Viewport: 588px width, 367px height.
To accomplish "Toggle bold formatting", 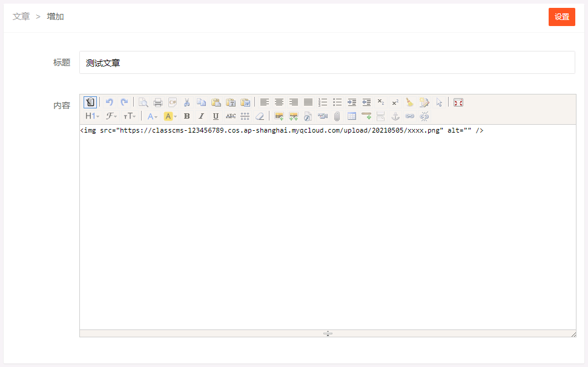I will pyautogui.click(x=187, y=116).
